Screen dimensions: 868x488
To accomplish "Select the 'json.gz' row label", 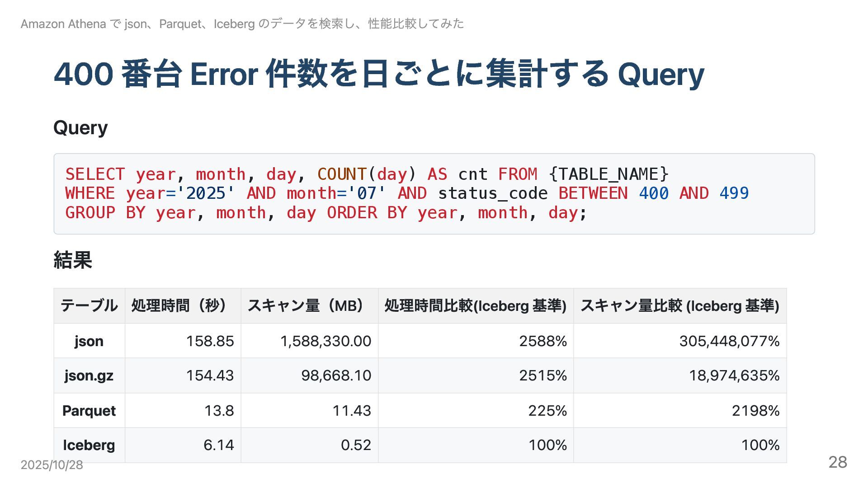I will pyautogui.click(x=89, y=375).
